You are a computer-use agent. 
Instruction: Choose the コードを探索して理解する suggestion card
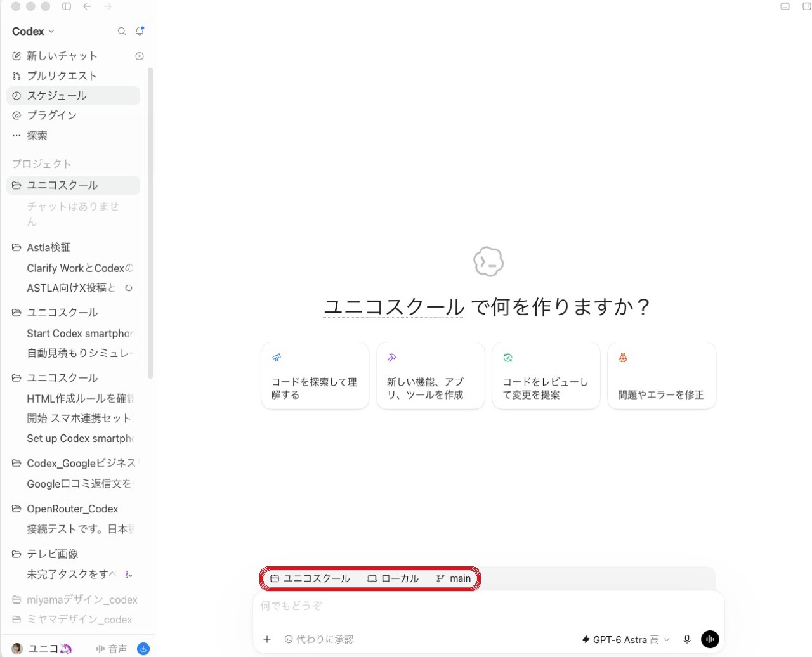point(315,375)
